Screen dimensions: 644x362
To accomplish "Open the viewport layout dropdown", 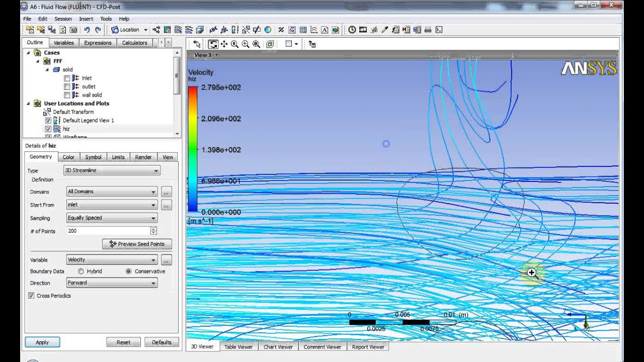I will (296, 44).
